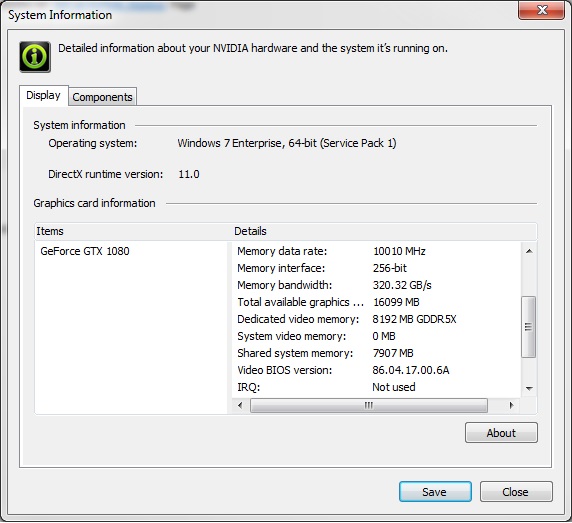Image resolution: width=572 pixels, height=523 pixels.
Task: Click the Windows 7 Enterprise operating system text
Action: 287,143
